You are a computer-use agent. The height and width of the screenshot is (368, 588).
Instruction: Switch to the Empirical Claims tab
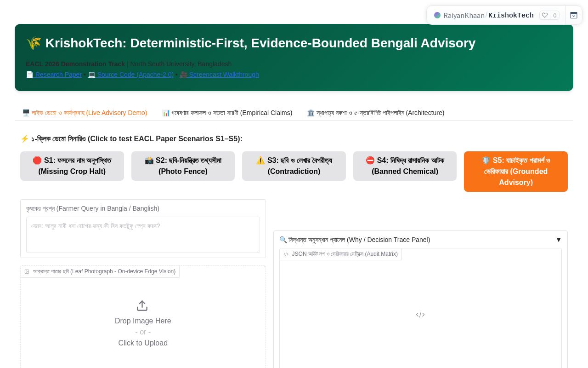pyautogui.click(x=227, y=113)
